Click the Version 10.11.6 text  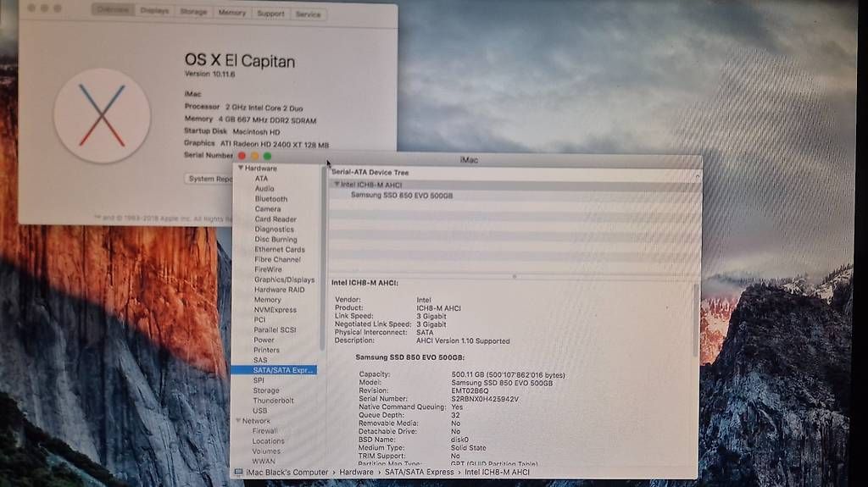(x=210, y=74)
